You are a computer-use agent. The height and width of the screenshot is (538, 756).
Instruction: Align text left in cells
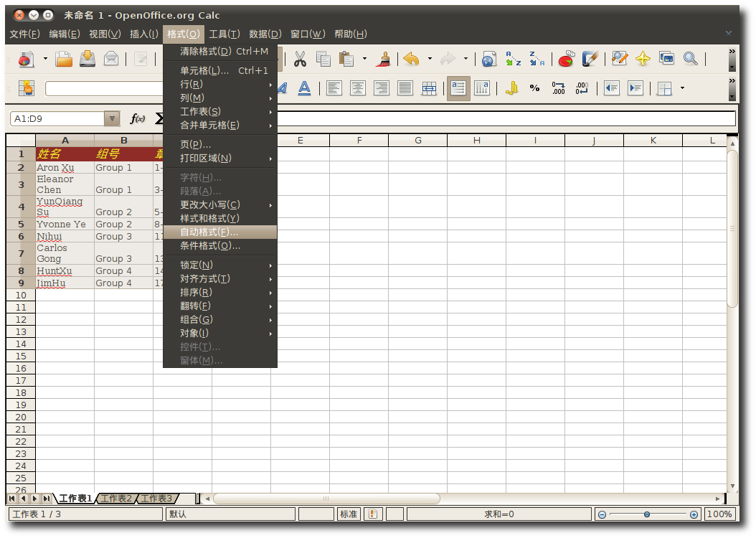pos(334,88)
